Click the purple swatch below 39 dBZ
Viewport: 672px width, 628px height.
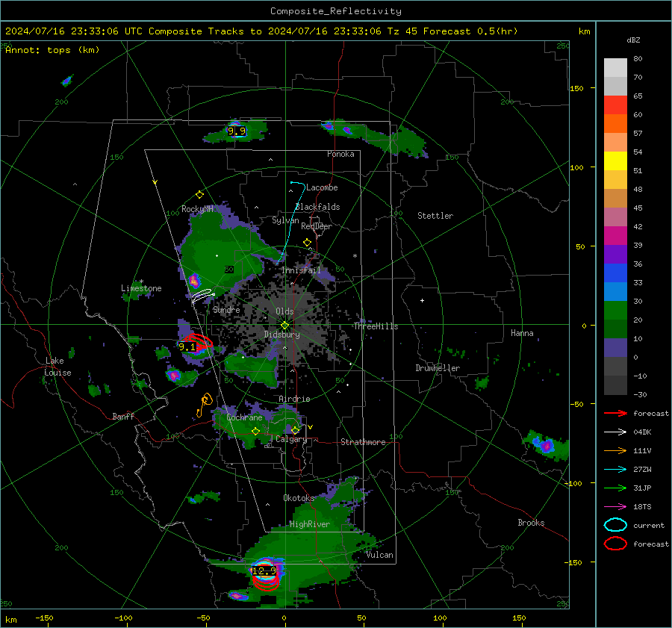click(x=615, y=254)
